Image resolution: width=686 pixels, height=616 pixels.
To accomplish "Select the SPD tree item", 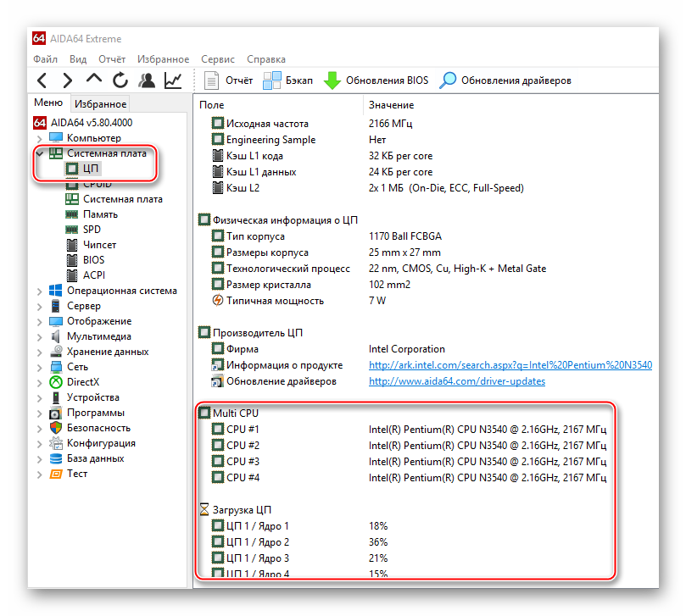I will click(x=92, y=230).
